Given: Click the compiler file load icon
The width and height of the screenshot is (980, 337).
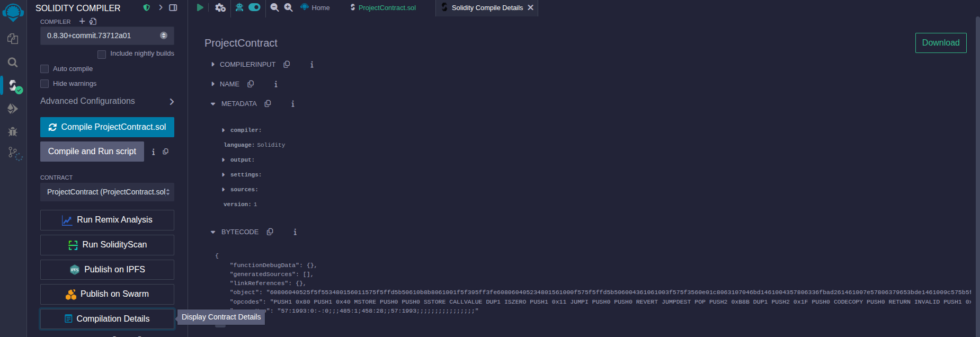Looking at the screenshot, I should tap(93, 21).
